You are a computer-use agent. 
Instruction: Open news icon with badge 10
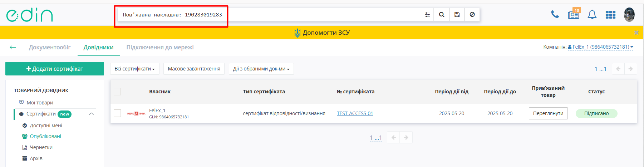point(574,14)
